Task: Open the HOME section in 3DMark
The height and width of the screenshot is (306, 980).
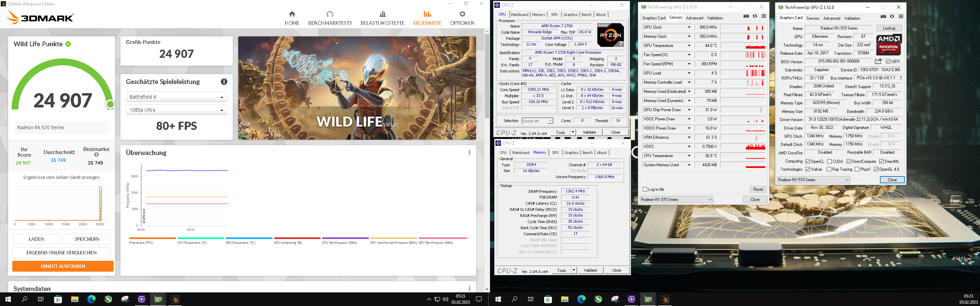Action: tap(292, 18)
